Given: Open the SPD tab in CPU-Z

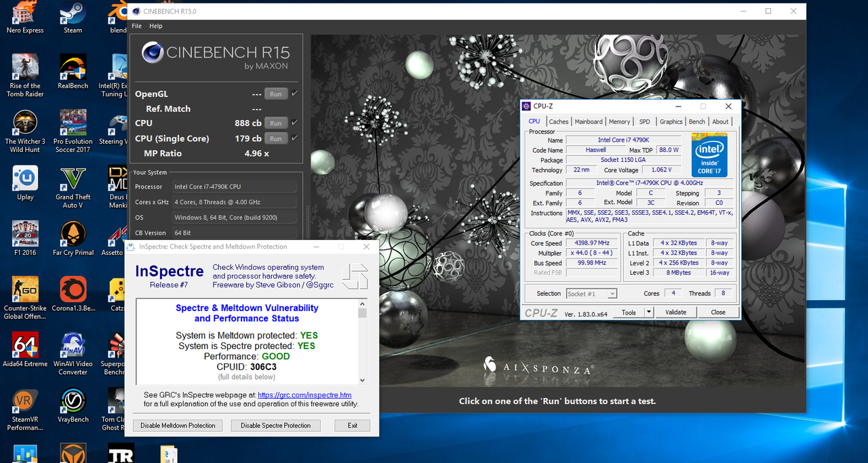Looking at the screenshot, I should (x=644, y=122).
